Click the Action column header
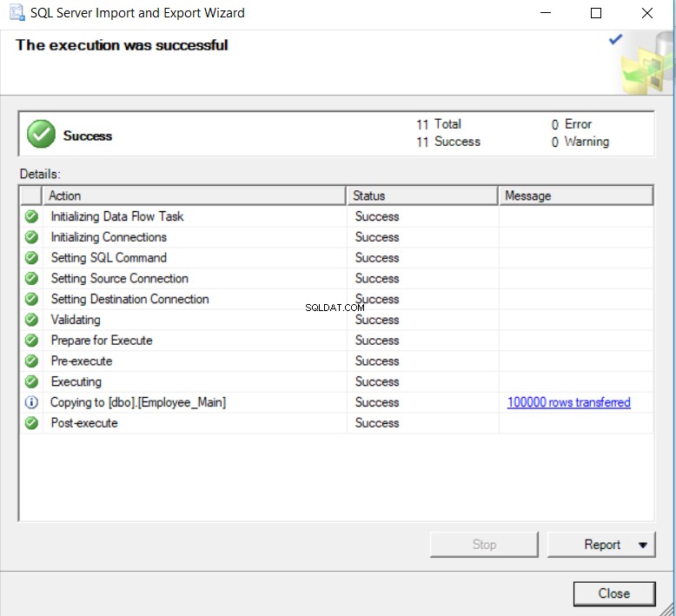The width and height of the screenshot is (676, 616). tap(194, 195)
